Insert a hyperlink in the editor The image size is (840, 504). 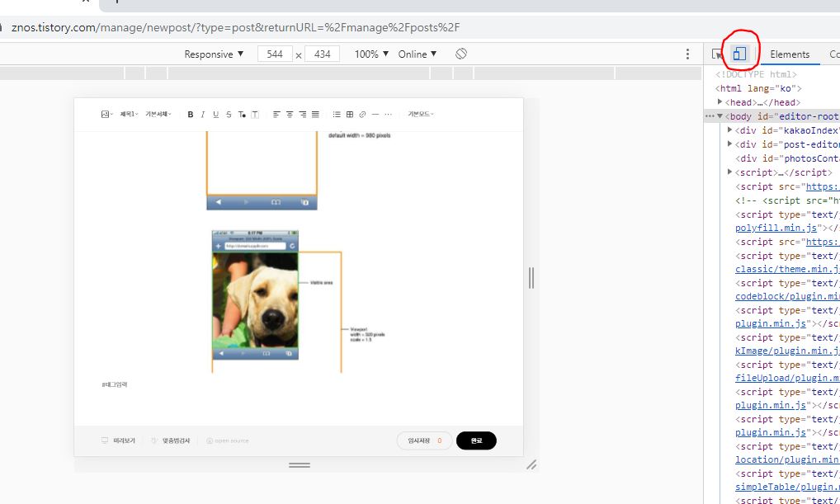[x=363, y=114]
